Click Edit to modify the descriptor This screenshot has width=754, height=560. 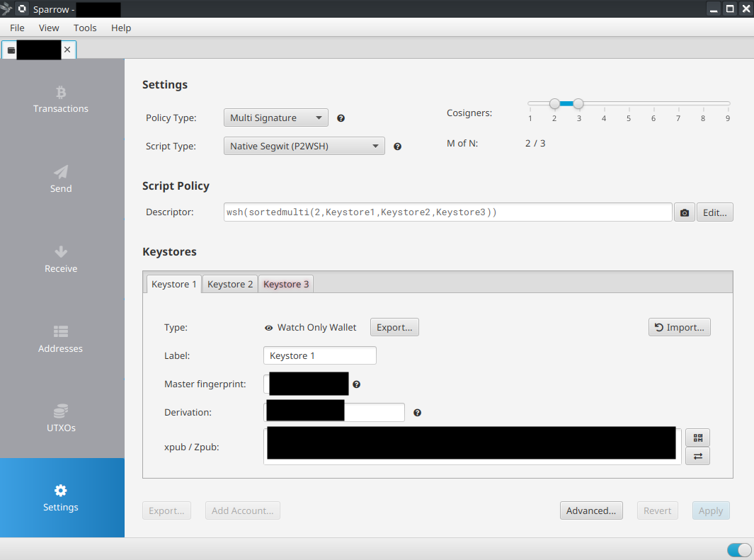(x=714, y=212)
